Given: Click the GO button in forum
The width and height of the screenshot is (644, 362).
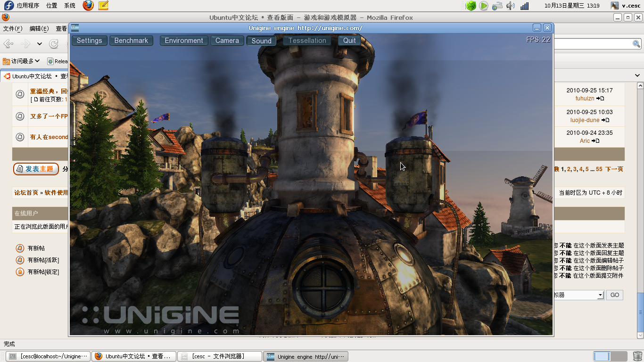Looking at the screenshot, I should click(x=615, y=295).
